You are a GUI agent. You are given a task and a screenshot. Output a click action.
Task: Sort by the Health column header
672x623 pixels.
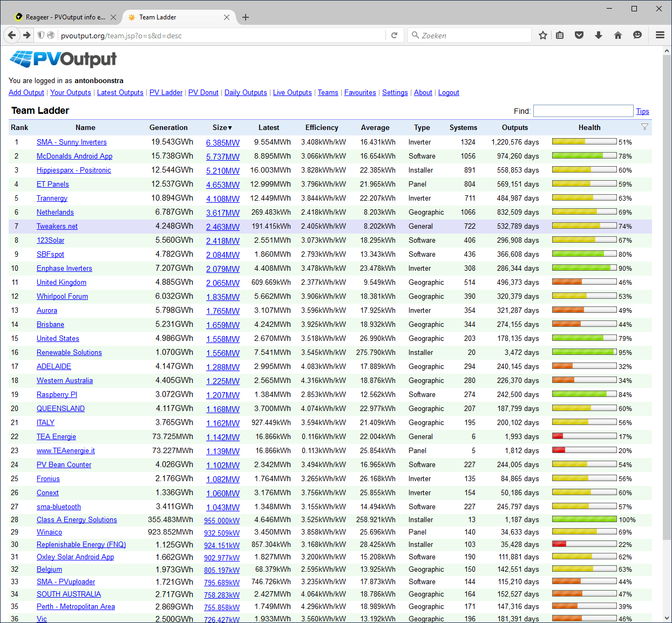coord(589,127)
